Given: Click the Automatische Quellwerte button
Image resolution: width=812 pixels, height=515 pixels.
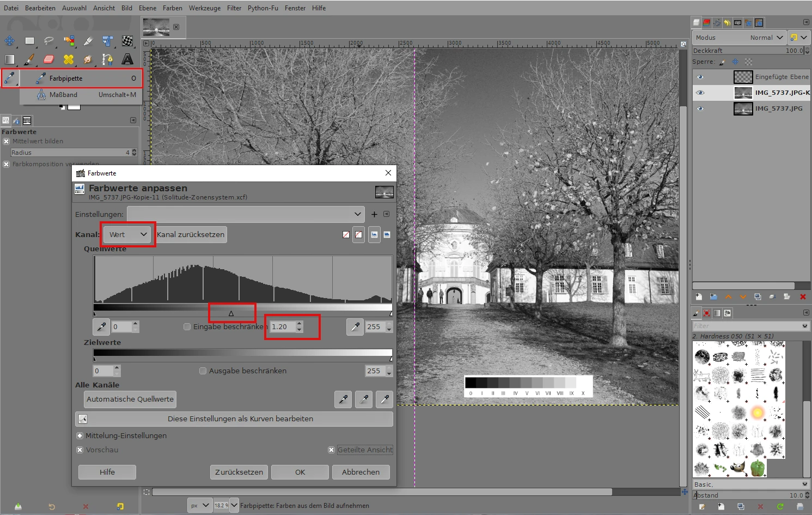Looking at the screenshot, I should coord(130,399).
